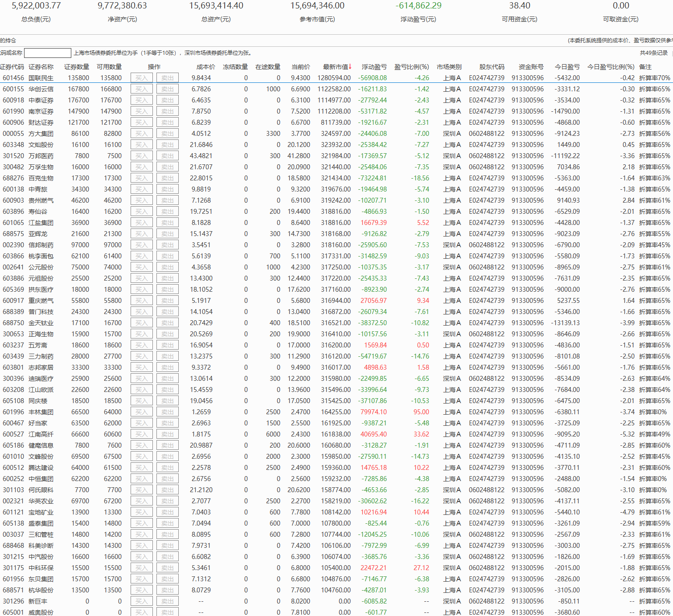
Task: Click the sort arrow on 最新市值 header
Action: click(x=350, y=67)
